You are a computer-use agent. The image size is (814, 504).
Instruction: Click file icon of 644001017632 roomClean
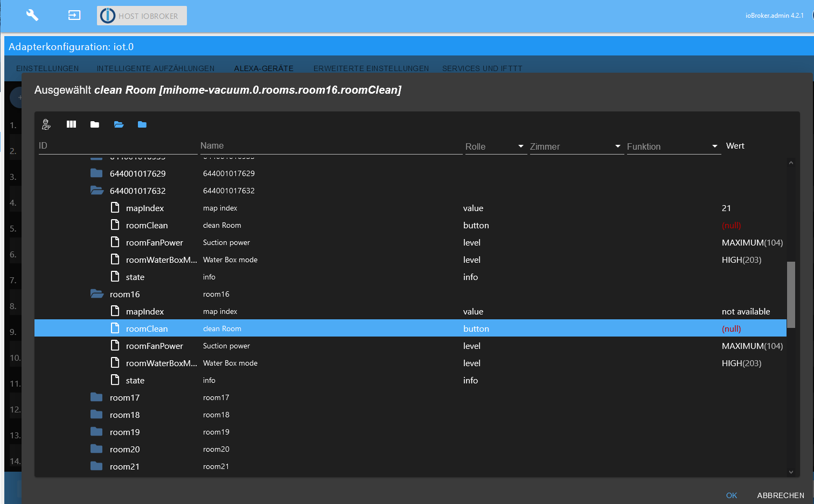click(115, 225)
